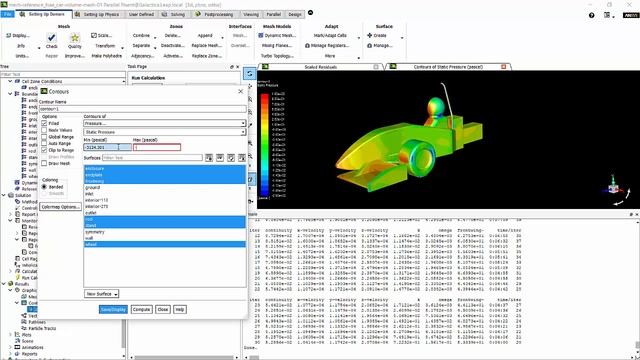Click Make Polyhedra in Mesh group
The height and width of the screenshot is (360, 640).
107,56
